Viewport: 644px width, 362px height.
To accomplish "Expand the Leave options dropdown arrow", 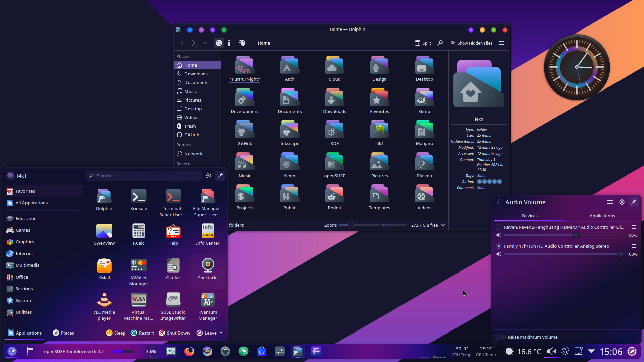I will pyautogui.click(x=221, y=333).
